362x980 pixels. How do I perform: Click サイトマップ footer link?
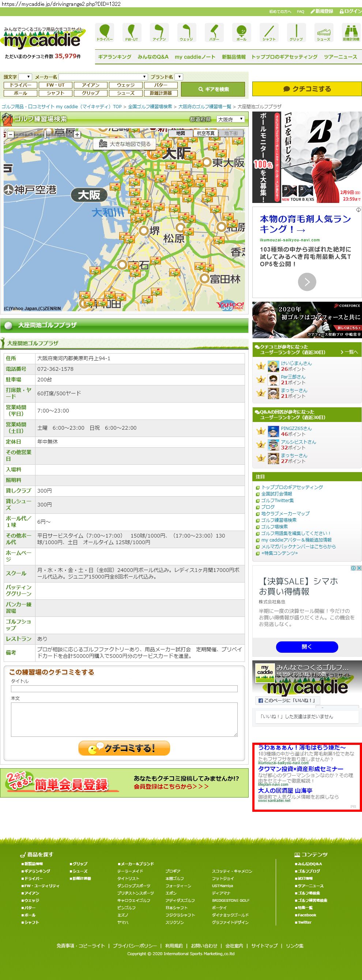click(264, 945)
